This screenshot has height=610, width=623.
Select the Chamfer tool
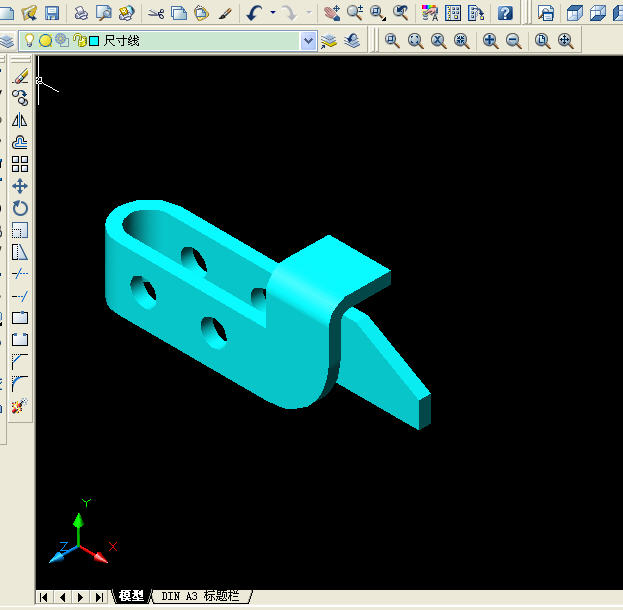point(20,362)
